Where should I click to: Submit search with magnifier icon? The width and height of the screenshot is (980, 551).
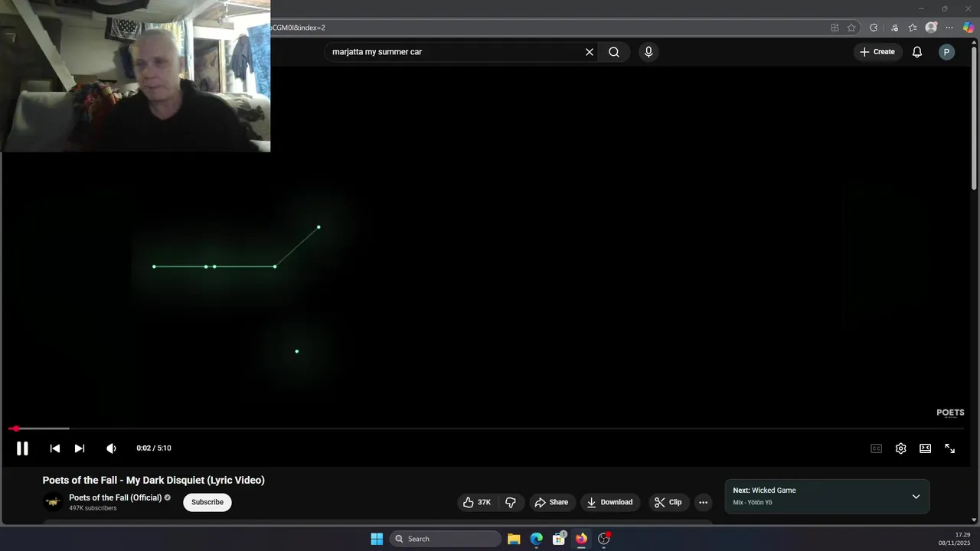tap(614, 52)
